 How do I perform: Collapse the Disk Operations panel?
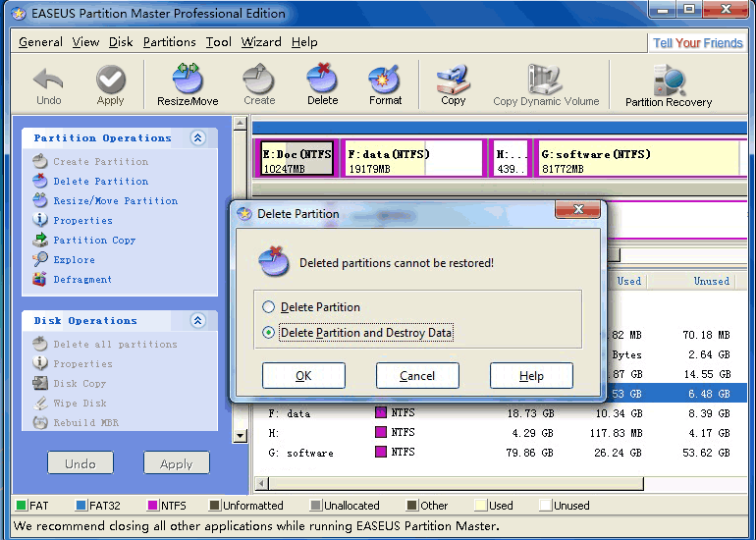(197, 320)
